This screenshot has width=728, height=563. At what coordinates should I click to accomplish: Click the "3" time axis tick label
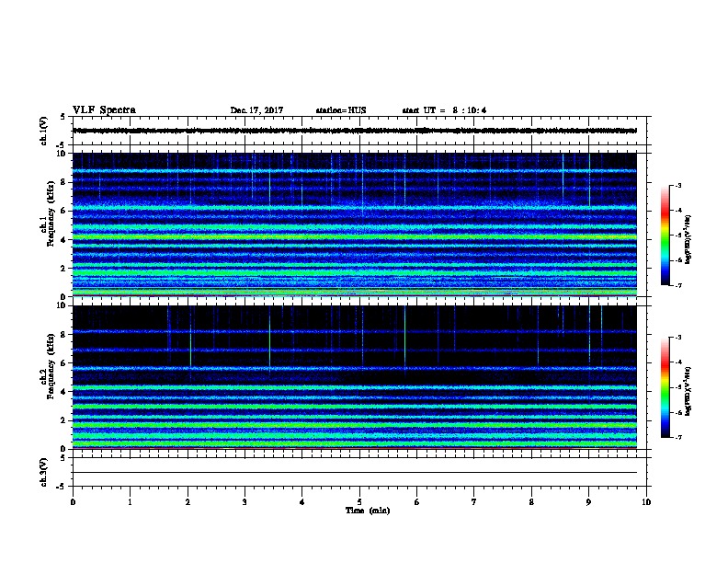click(245, 501)
